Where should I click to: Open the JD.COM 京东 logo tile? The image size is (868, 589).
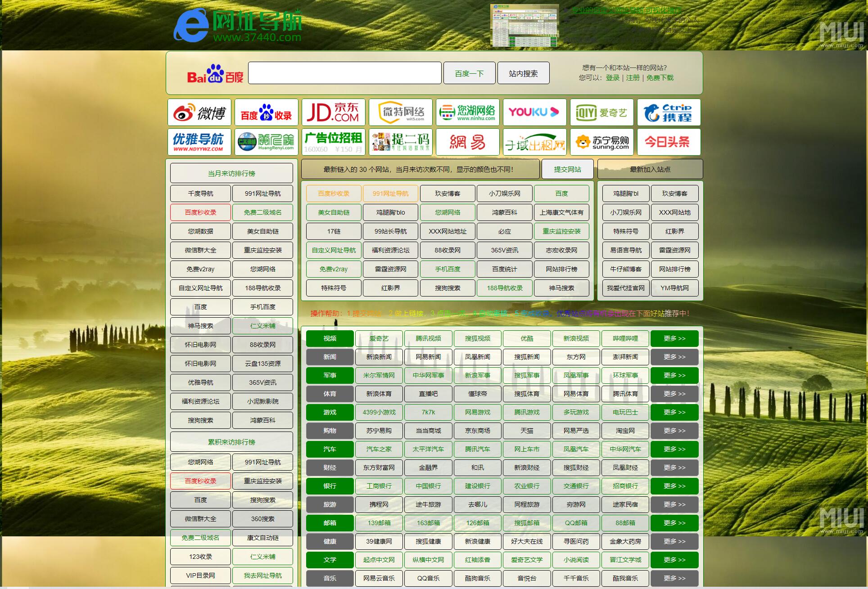(x=334, y=112)
